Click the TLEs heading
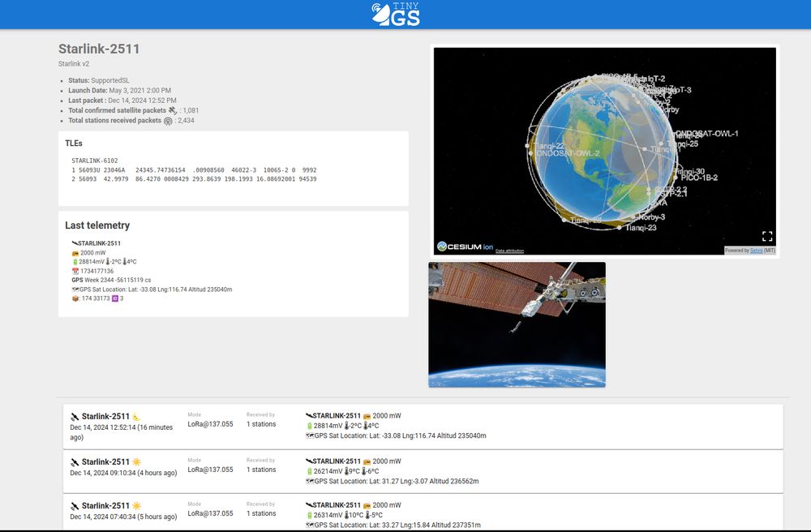This screenshot has width=811, height=532. pyautogui.click(x=74, y=144)
